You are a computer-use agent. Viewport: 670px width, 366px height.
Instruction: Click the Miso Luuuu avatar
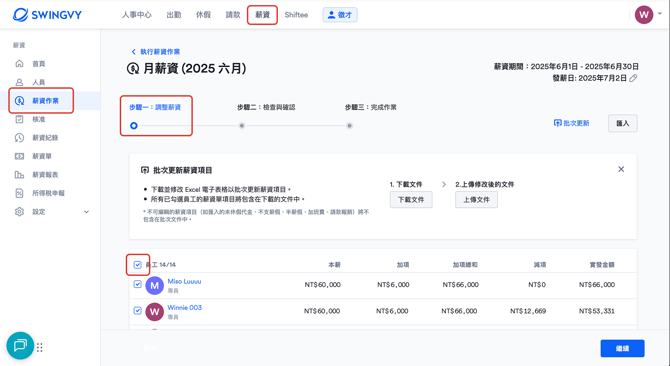click(x=155, y=285)
